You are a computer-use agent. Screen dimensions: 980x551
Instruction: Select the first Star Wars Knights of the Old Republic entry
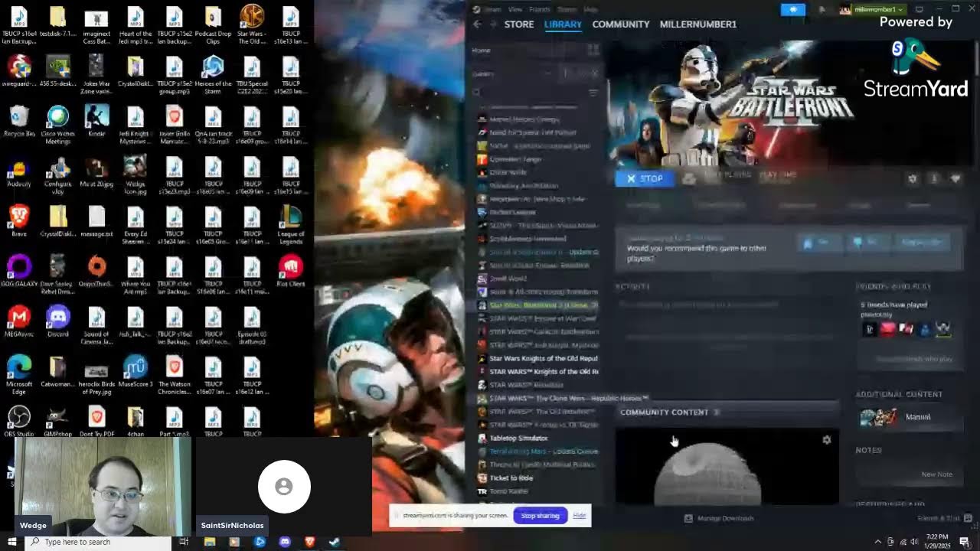pyautogui.click(x=543, y=358)
